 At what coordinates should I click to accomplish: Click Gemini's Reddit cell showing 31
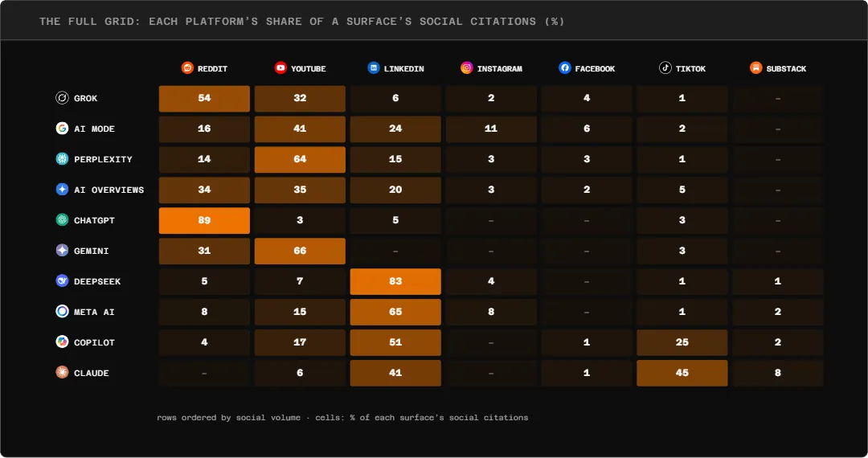204,251
